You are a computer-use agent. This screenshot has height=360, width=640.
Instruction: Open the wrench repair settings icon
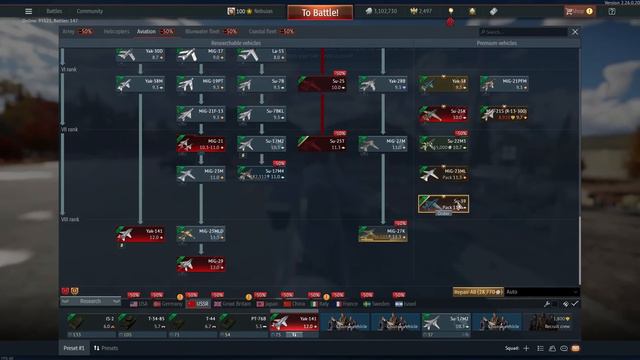click(x=547, y=304)
